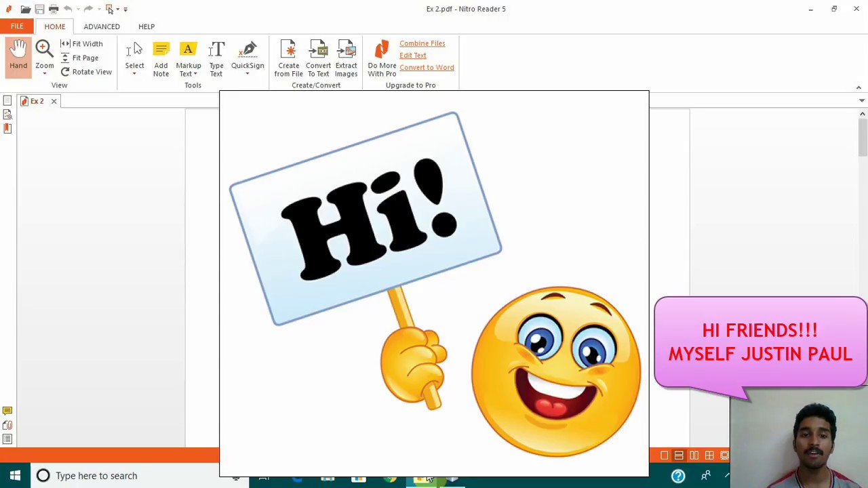Open the Combine Files link

(422, 43)
